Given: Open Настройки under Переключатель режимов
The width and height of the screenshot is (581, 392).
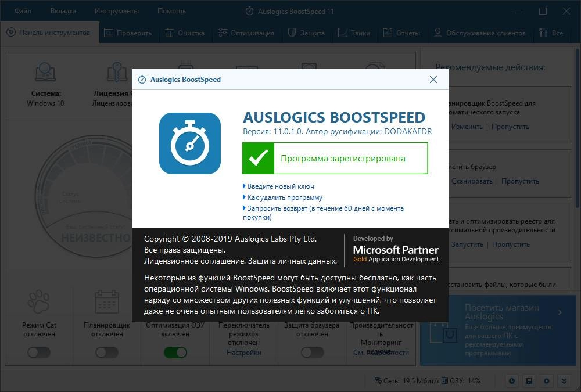Looking at the screenshot, I should (x=244, y=353).
